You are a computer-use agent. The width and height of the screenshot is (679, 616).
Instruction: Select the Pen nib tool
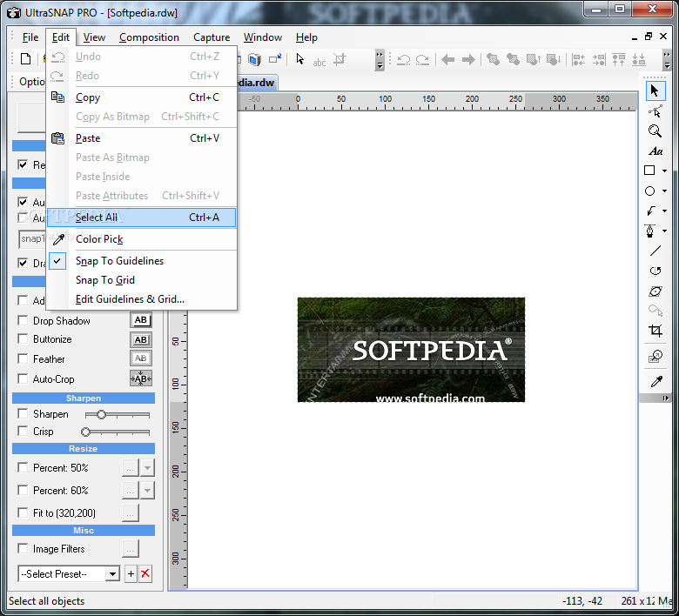(x=649, y=231)
